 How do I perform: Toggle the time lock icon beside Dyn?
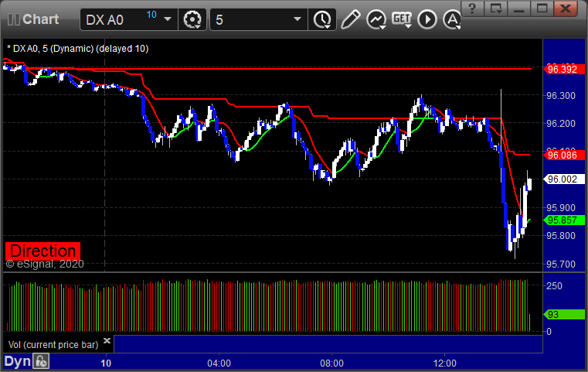point(41,361)
